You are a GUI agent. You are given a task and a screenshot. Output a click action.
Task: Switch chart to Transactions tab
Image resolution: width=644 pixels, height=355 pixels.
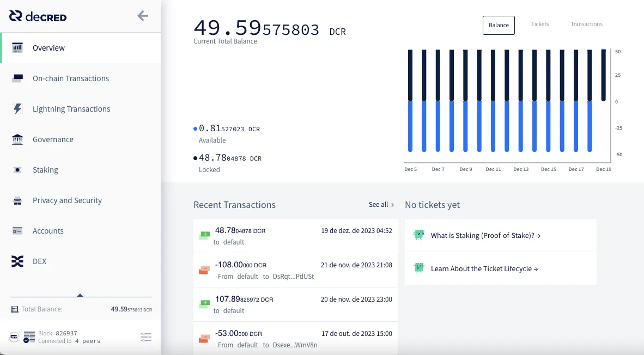[586, 24]
